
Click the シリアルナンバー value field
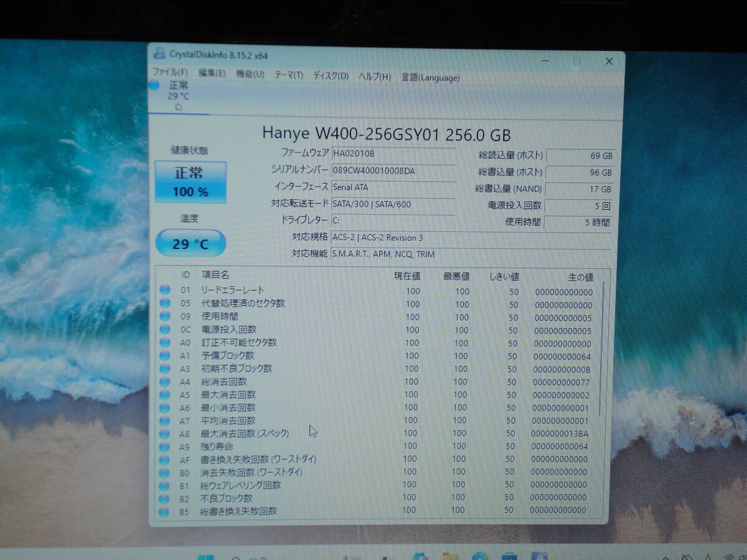click(x=393, y=171)
